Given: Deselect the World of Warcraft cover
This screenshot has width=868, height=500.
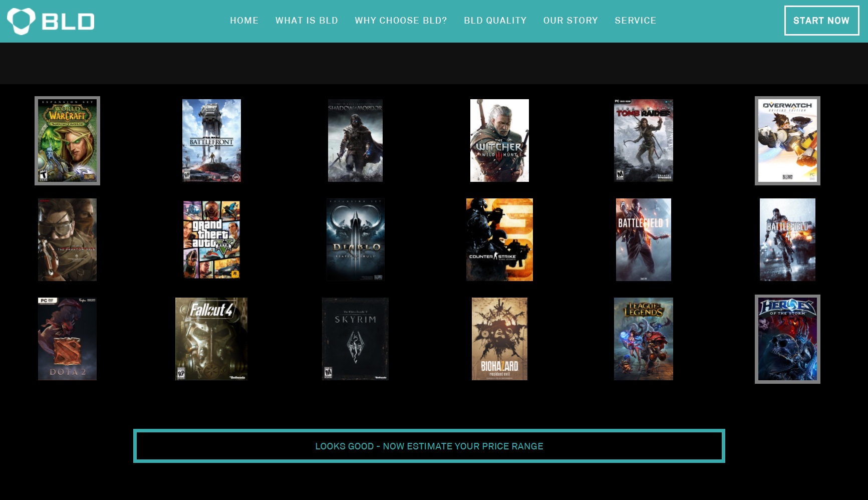Looking at the screenshot, I should coord(67,141).
